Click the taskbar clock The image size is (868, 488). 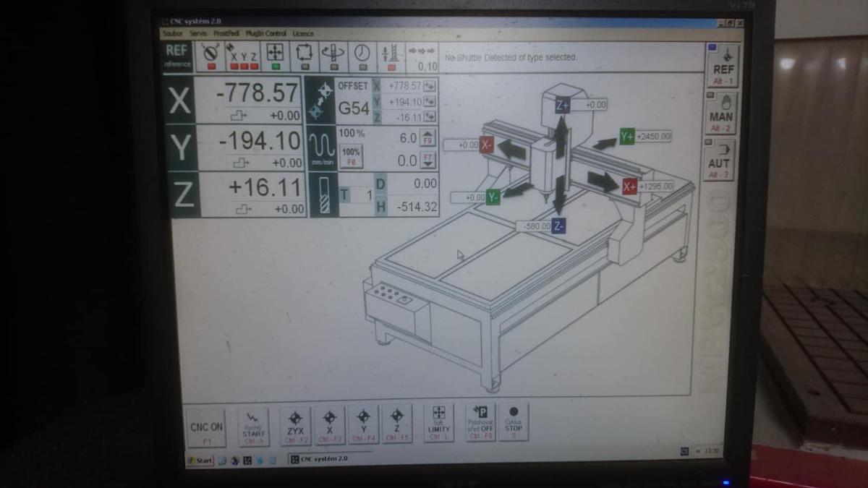coord(712,450)
